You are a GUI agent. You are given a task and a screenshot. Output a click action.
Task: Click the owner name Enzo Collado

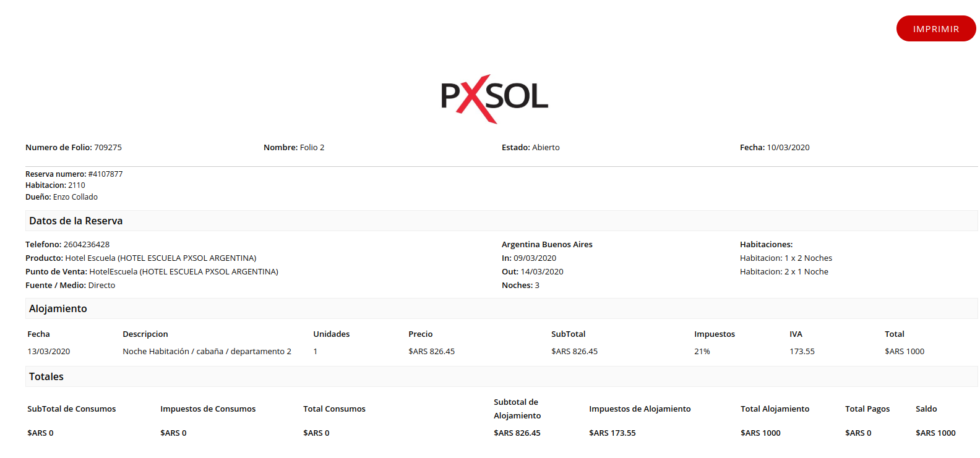pos(75,197)
